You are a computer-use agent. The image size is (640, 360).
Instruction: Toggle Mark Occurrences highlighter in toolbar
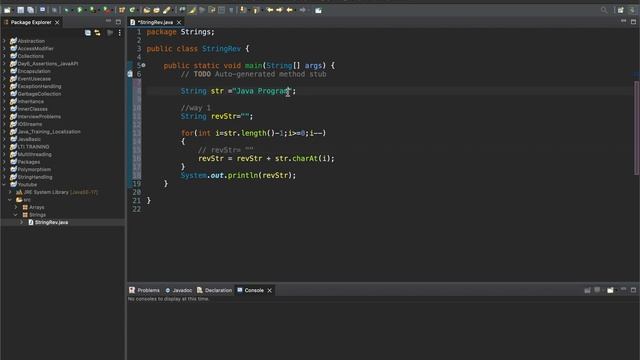(x=192, y=10)
